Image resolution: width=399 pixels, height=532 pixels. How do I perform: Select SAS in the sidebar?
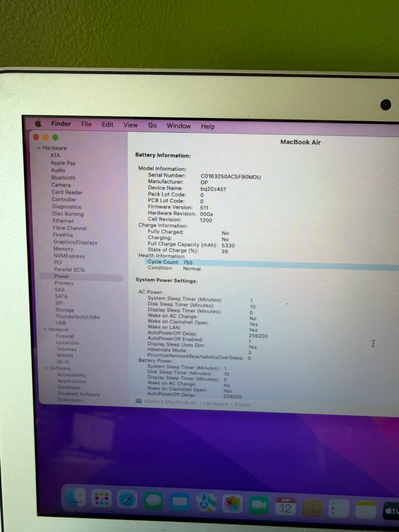click(x=59, y=290)
